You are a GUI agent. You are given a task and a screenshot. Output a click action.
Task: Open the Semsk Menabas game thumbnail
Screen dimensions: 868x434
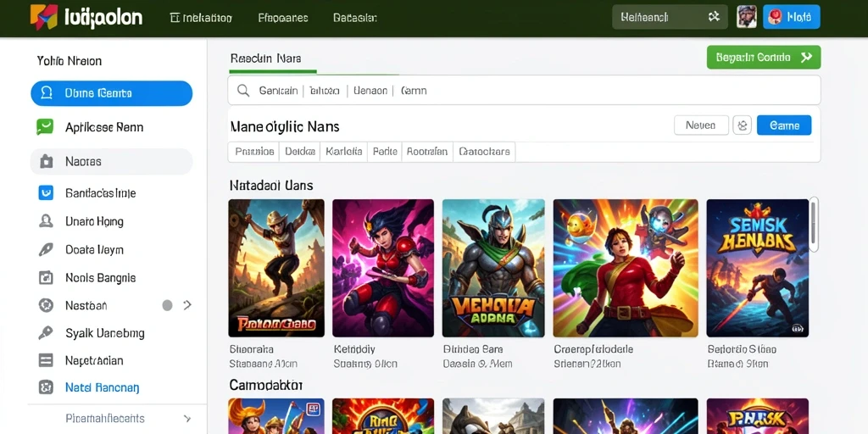coord(757,268)
